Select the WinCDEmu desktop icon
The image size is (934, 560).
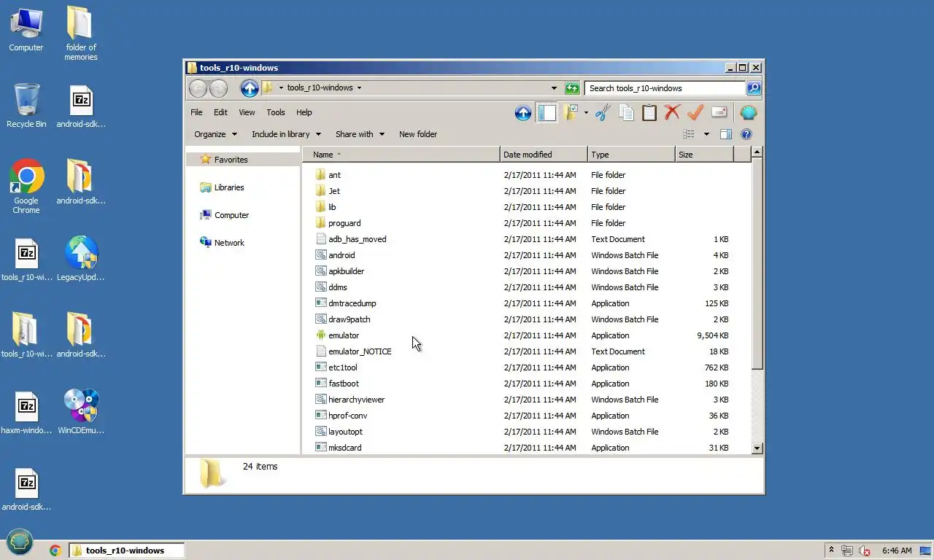click(x=81, y=413)
